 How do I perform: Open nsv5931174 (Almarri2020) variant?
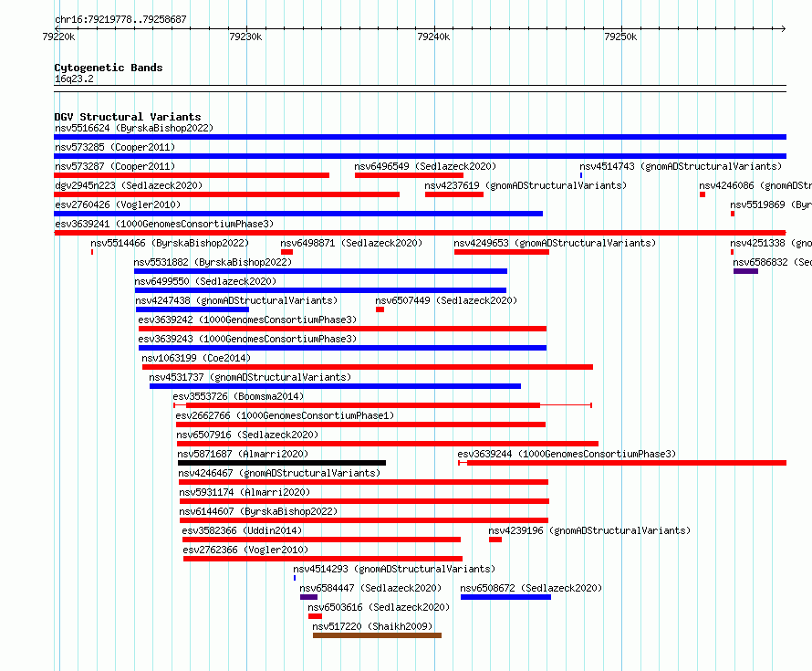coord(245,492)
